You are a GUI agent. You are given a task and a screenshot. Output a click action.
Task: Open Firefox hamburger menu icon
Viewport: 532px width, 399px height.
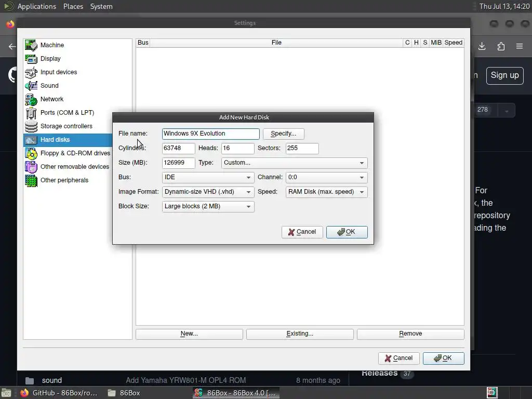520,46
